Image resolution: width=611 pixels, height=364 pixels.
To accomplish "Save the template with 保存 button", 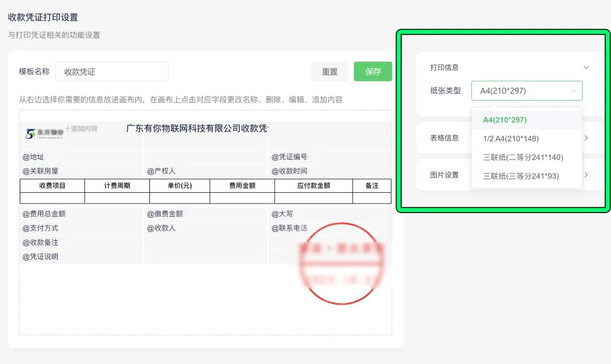I will tap(373, 72).
